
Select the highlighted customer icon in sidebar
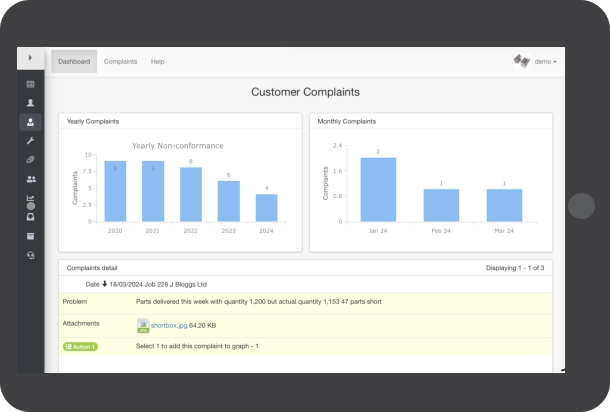pos(30,122)
